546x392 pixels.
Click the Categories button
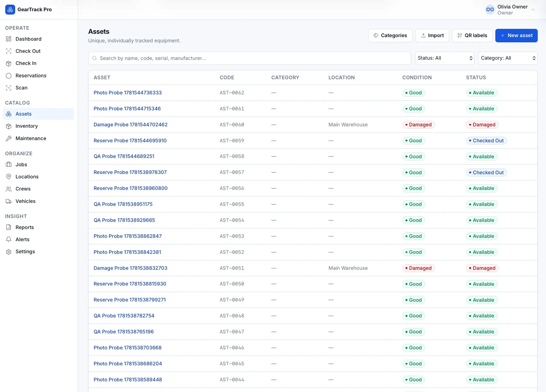pos(390,36)
